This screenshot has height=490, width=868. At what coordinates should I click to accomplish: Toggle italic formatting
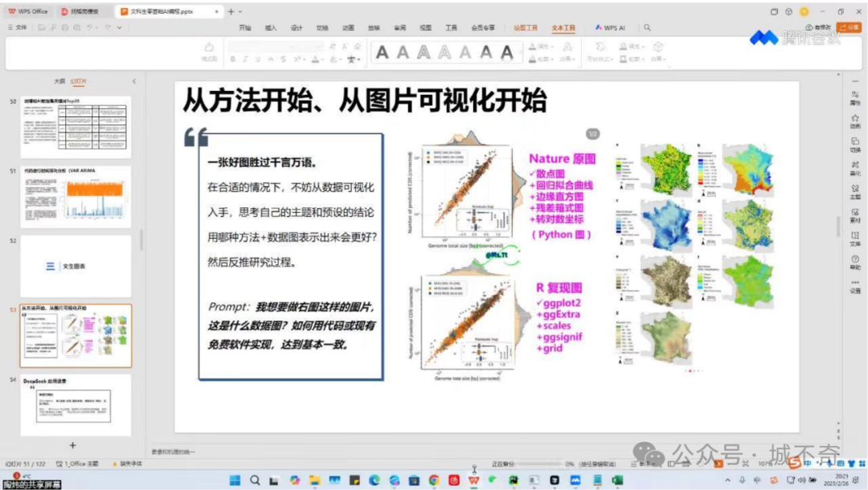tap(245, 59)
